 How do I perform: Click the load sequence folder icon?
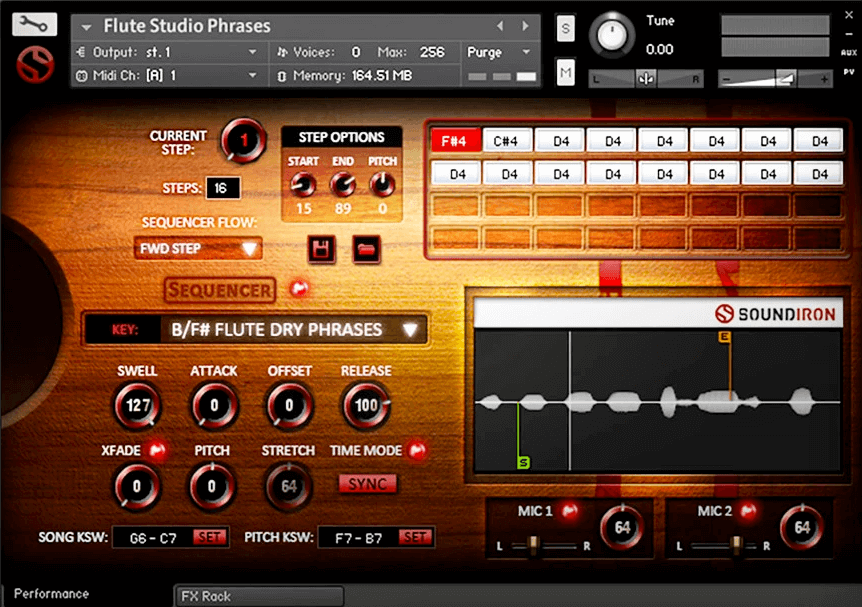tap(367, 249)
